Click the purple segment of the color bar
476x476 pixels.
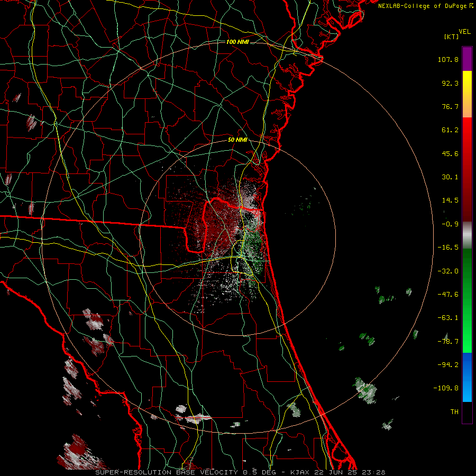click(x=467, y=59)
